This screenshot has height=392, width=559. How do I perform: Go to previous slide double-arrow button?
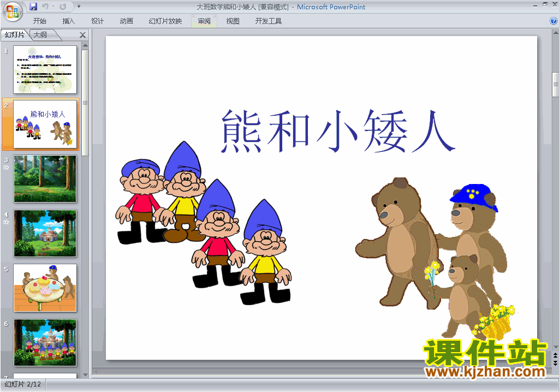tap(555, 355)
